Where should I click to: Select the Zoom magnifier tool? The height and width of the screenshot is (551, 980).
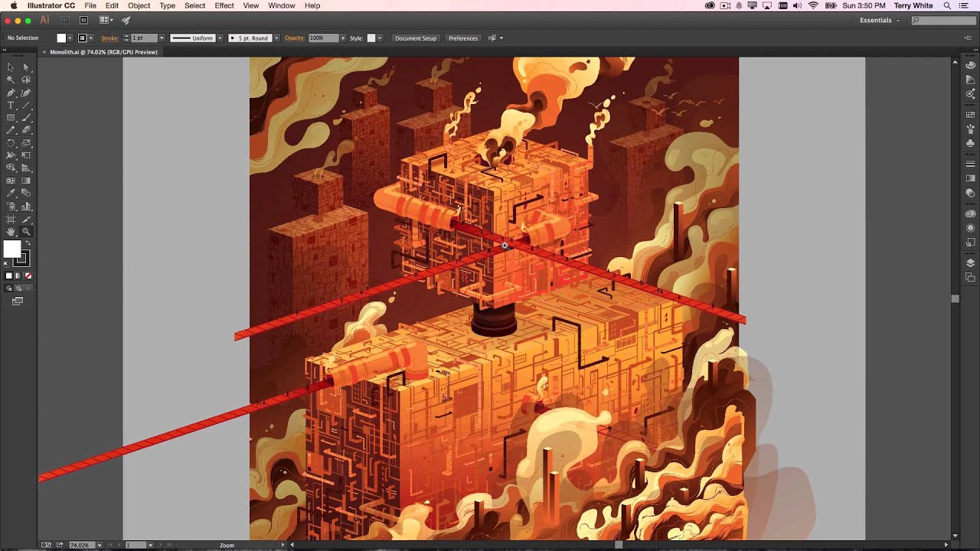pyautogui.click(x=26, y=231)
